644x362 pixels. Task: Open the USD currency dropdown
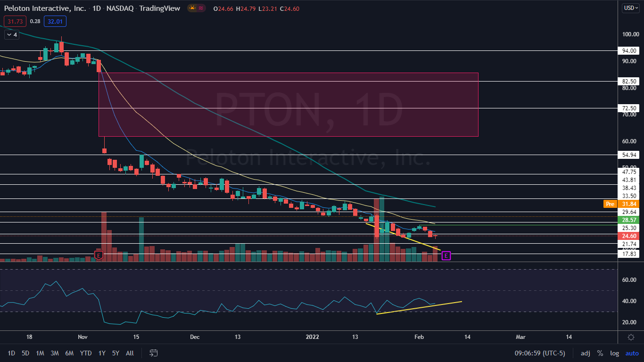(630, 8)
